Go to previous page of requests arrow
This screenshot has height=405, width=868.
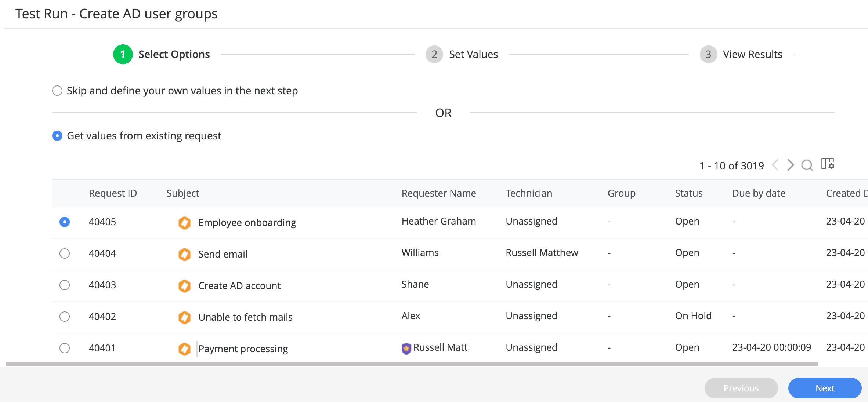[x=775, y=165]
